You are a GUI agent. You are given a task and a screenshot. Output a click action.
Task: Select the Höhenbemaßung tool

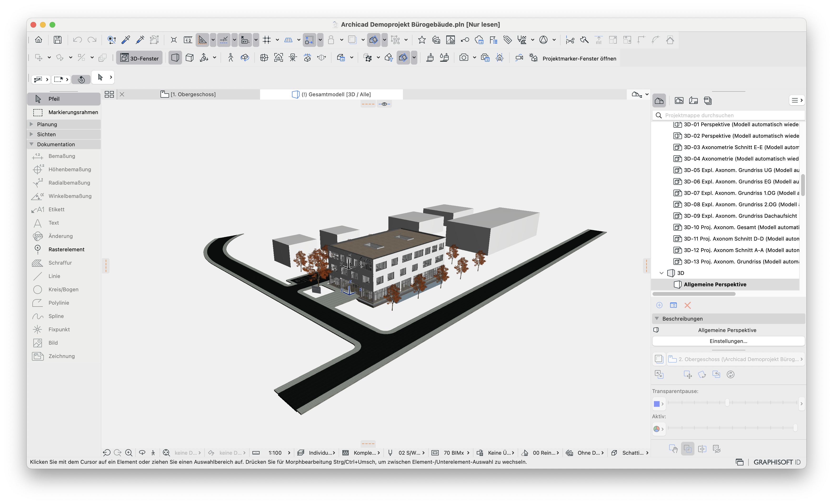click(64, 169)
